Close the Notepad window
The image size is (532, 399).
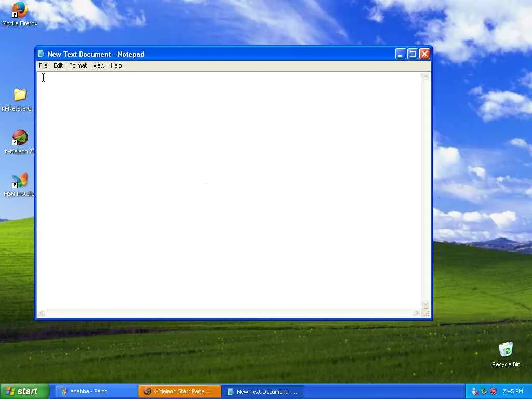tap(424, 54)
